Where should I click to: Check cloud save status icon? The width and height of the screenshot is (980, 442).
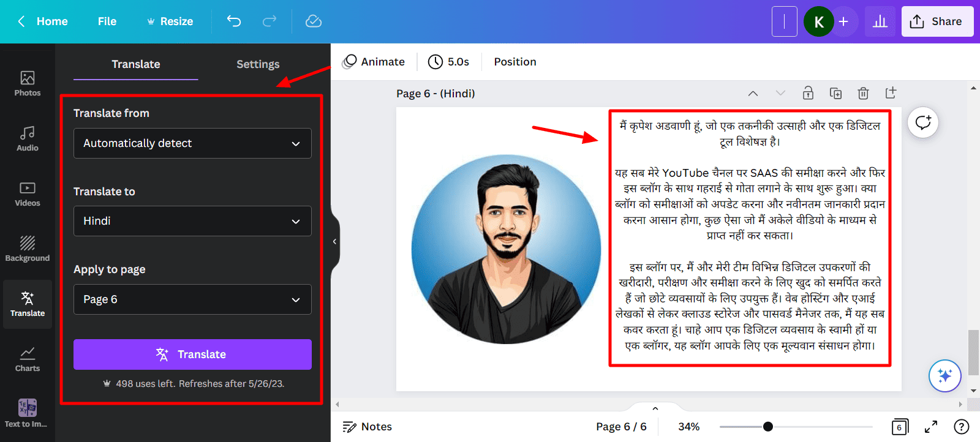click(x=314, y=21)
